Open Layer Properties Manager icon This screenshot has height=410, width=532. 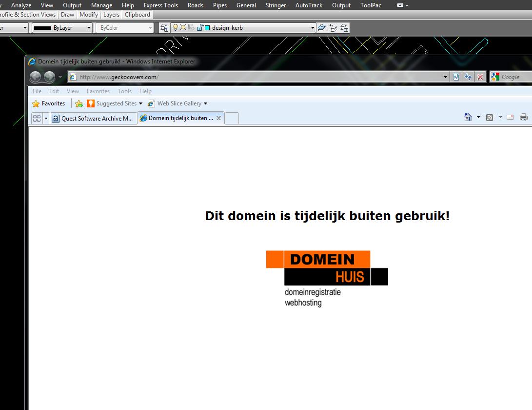[164, 28]
